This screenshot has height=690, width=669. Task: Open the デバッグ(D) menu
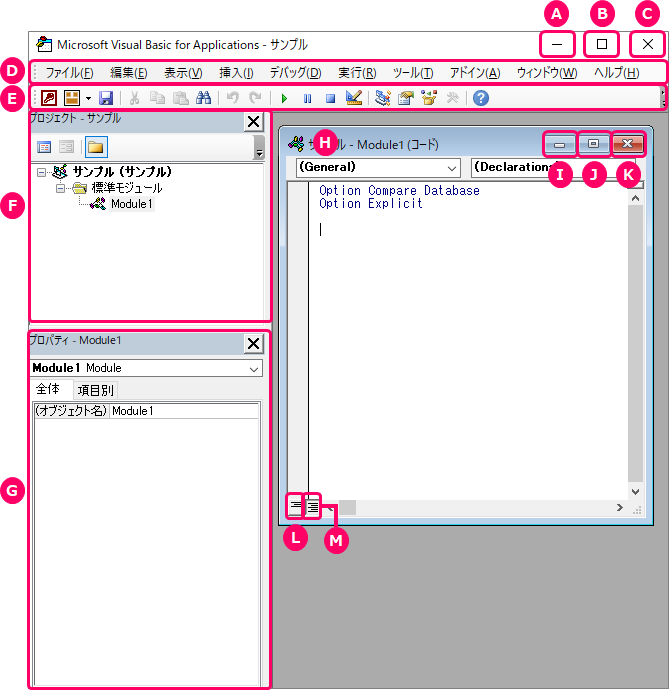coord(295,73)
